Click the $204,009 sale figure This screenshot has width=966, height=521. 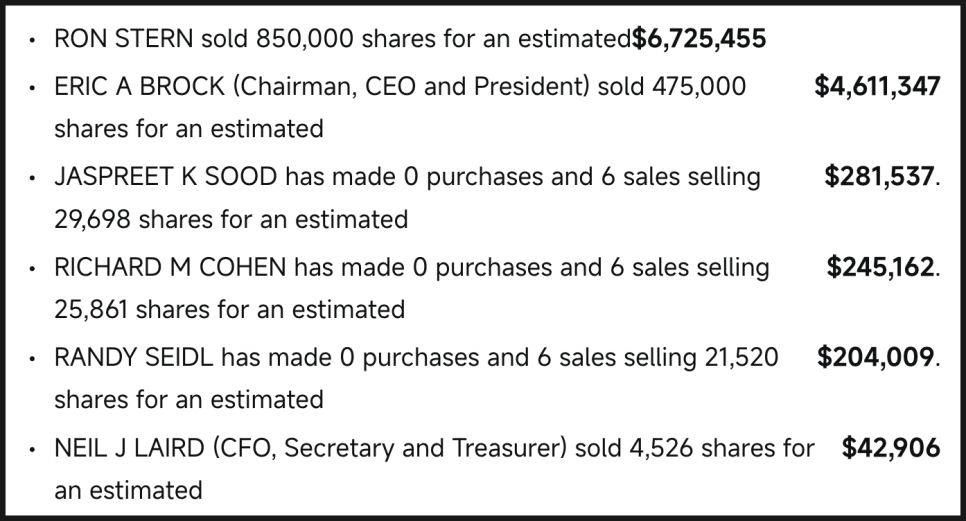tap(875, 358)
